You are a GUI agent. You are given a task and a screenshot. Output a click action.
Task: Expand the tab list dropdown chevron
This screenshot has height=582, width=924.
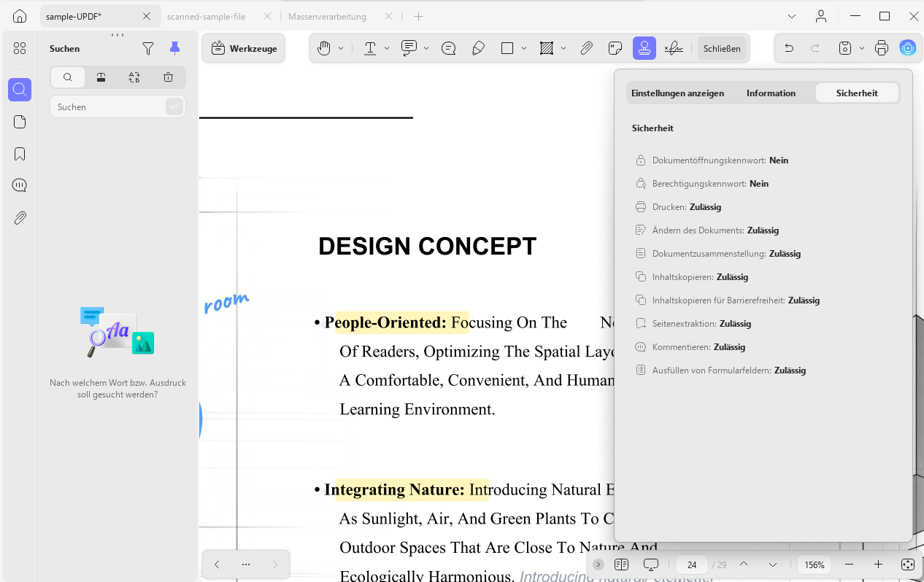pos(792,16)
